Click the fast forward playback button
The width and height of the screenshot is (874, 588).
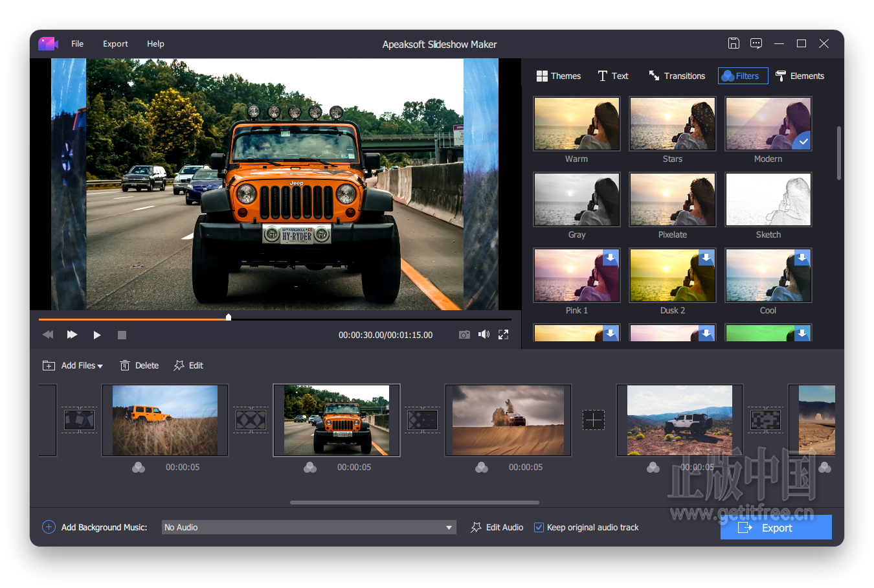(72, 335)
